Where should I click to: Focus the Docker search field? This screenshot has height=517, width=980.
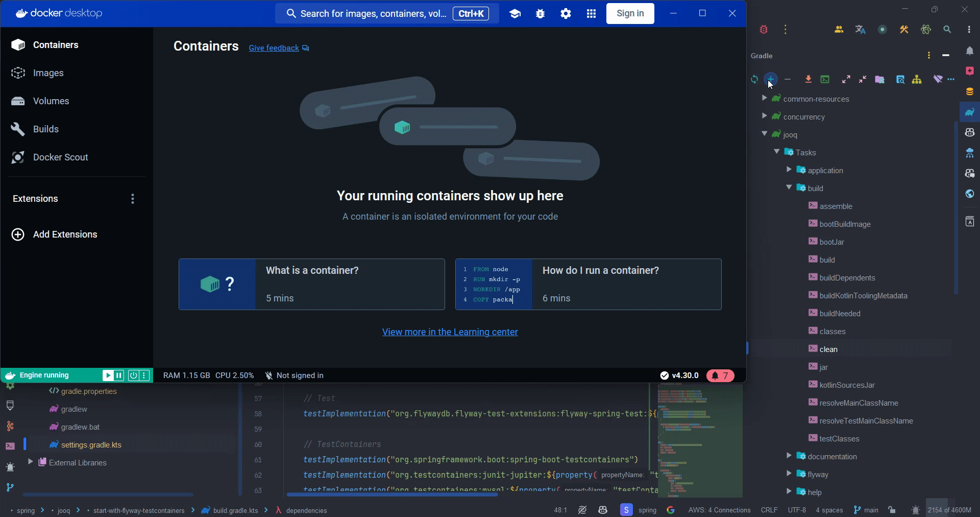pyautogui.click(x=387, y=13)
